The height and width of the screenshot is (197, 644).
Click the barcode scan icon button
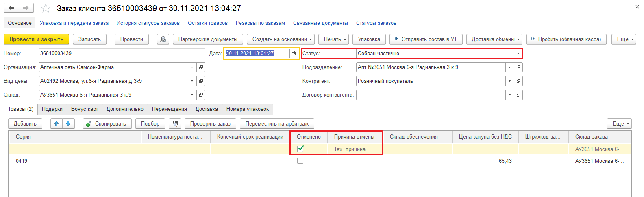(x=175, y=123)
